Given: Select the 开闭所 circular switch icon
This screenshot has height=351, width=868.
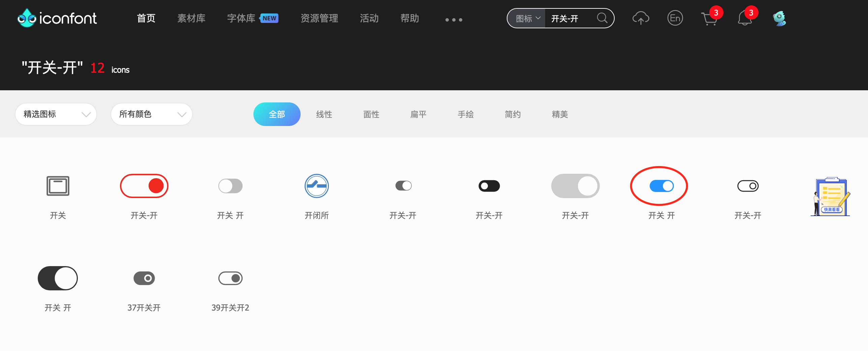Looking at the screenshot, I should 316,186.
